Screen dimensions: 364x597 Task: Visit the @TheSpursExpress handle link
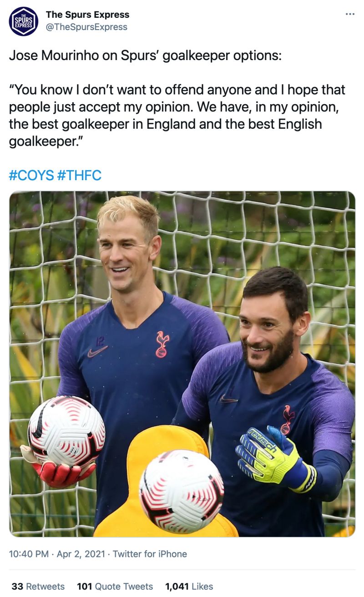[x=86, y=27]
